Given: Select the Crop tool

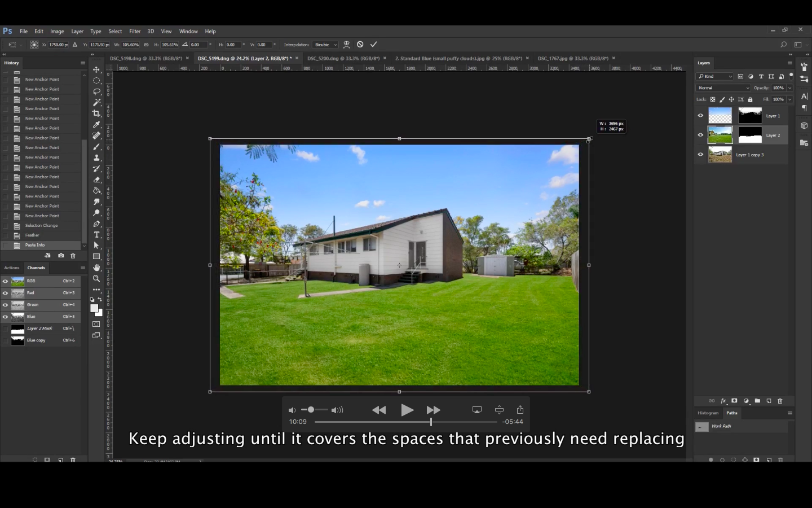Looking at the screenshot, I should (96, 113).
